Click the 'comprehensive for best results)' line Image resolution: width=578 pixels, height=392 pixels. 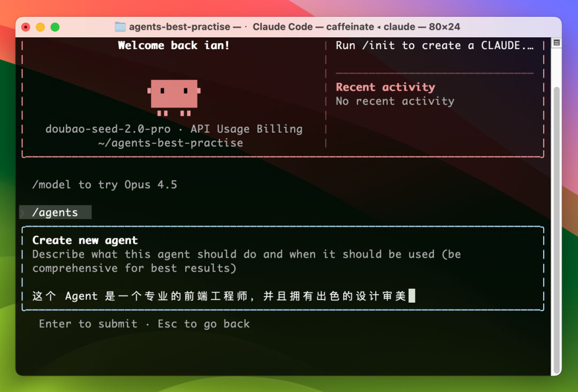[x=134, y=268]
